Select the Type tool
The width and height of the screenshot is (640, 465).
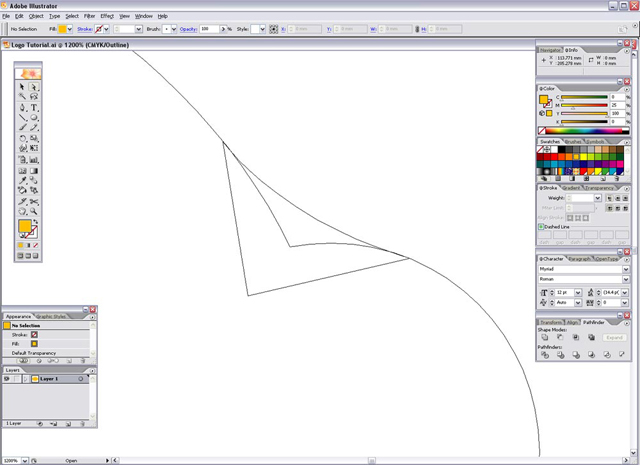click(x=34, y=108)
